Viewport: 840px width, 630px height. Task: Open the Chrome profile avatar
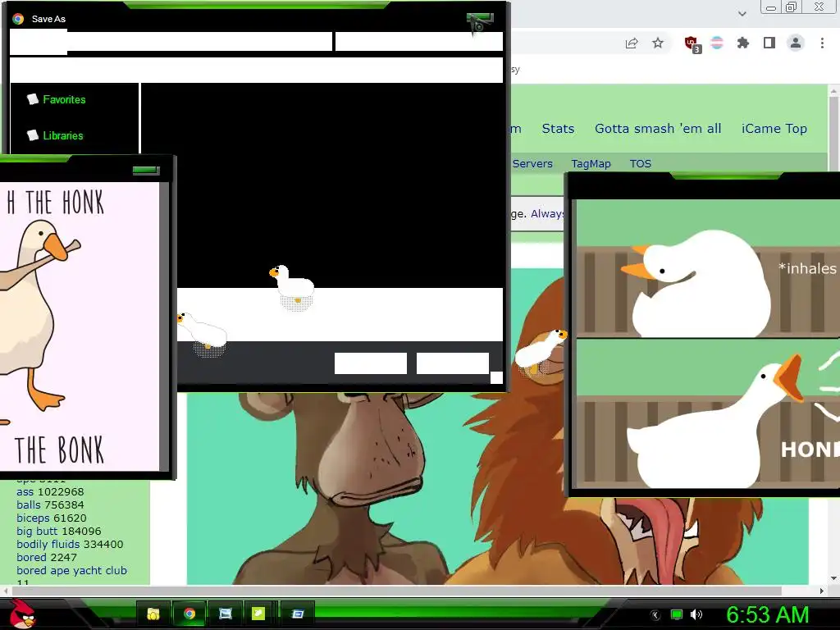pos(796,43)
